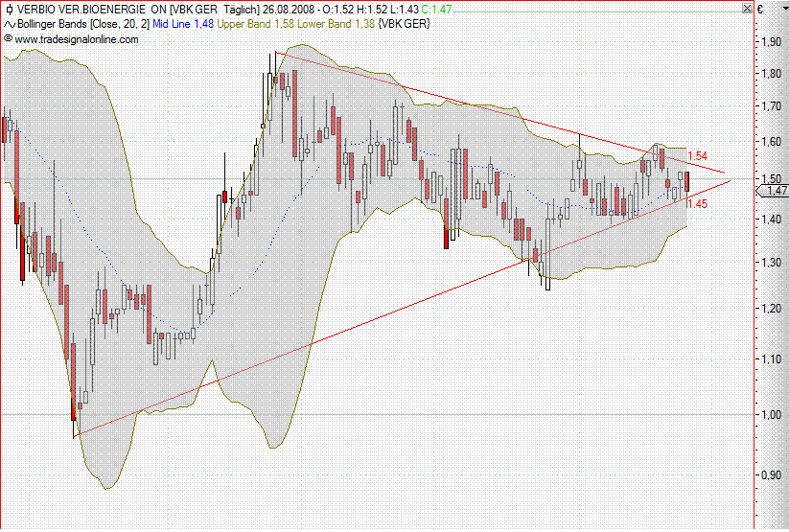Open the www.tradesignalonline.com link
789x532 pixels.
tap(77, 39)
